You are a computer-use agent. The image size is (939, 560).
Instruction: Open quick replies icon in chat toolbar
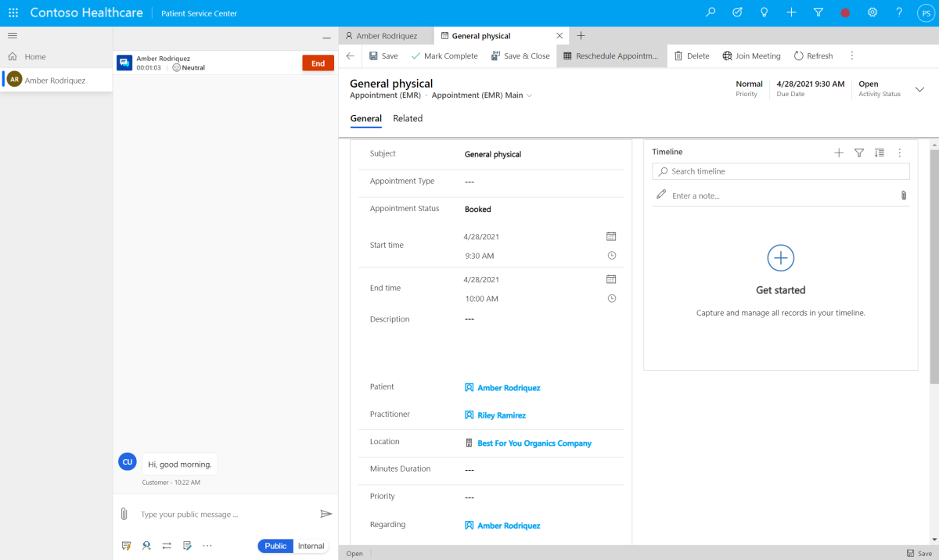click(126, 546)
